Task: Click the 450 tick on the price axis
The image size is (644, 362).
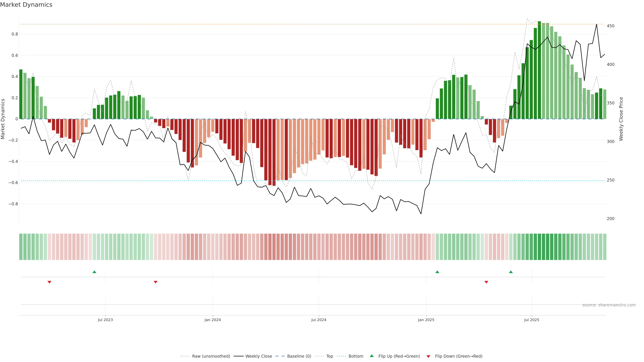Action: click(x=610, y=26)
